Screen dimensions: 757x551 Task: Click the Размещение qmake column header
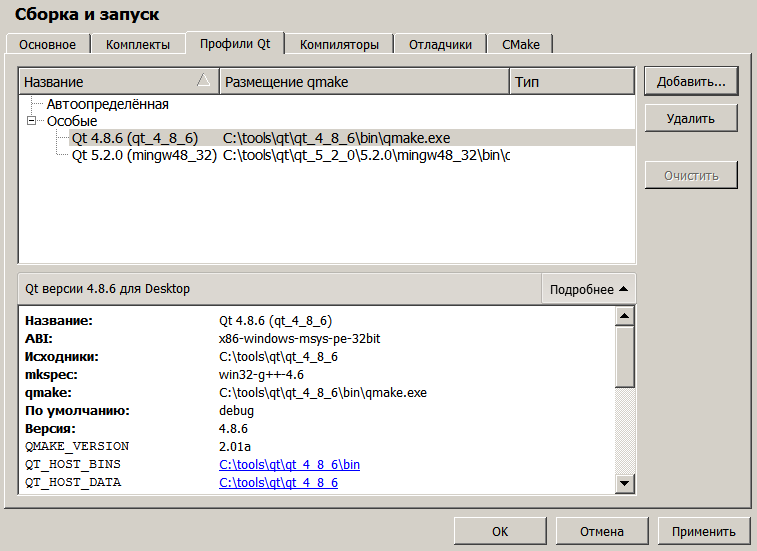[x=364, y=82]
